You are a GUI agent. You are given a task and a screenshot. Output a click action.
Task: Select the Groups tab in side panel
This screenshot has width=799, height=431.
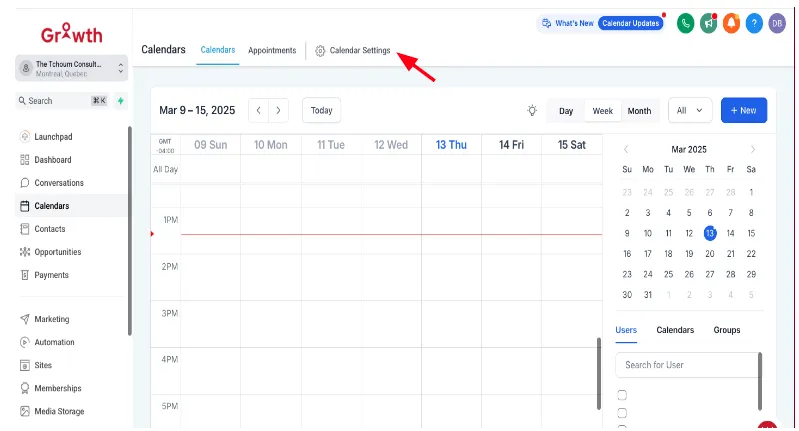coord(727,330)
